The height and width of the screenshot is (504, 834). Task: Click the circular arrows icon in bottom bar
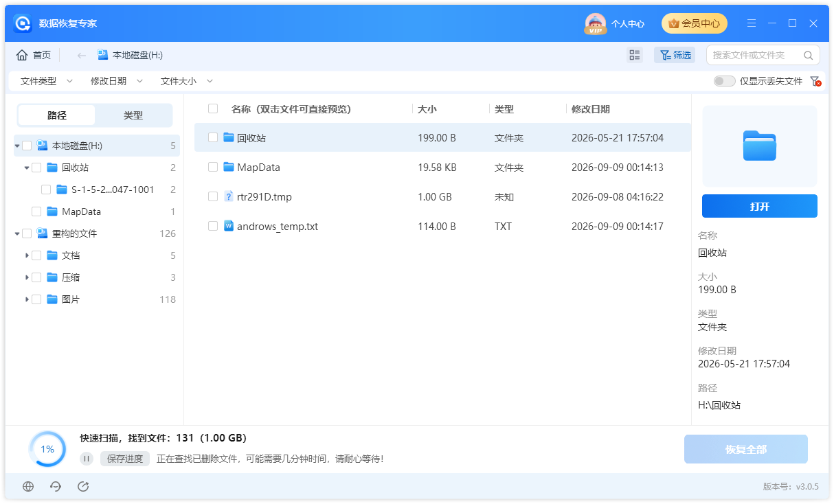(x=56, y=486)
